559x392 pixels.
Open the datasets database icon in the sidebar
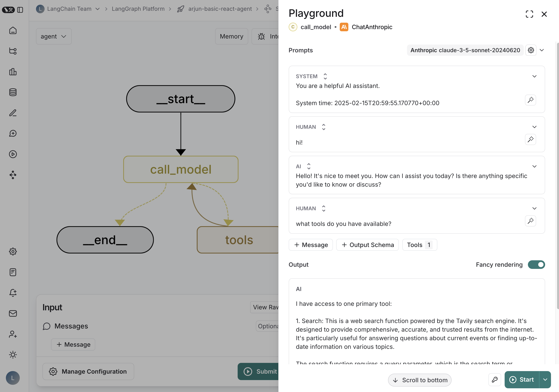pos(13,92)
